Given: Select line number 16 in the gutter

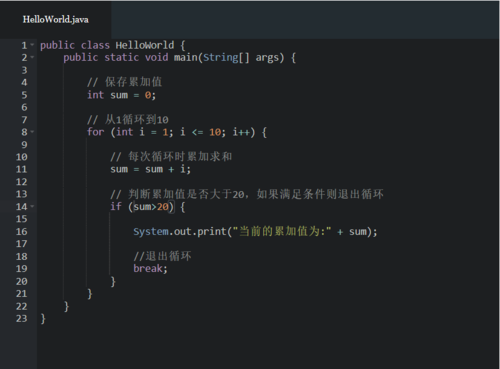Looking at the screenshot, I should click(x=21, y=231).
